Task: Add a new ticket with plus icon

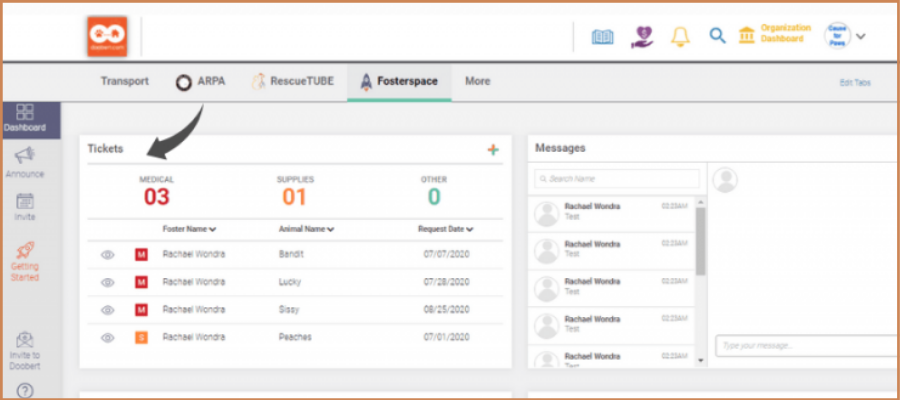Action: (x=493, y=150)
